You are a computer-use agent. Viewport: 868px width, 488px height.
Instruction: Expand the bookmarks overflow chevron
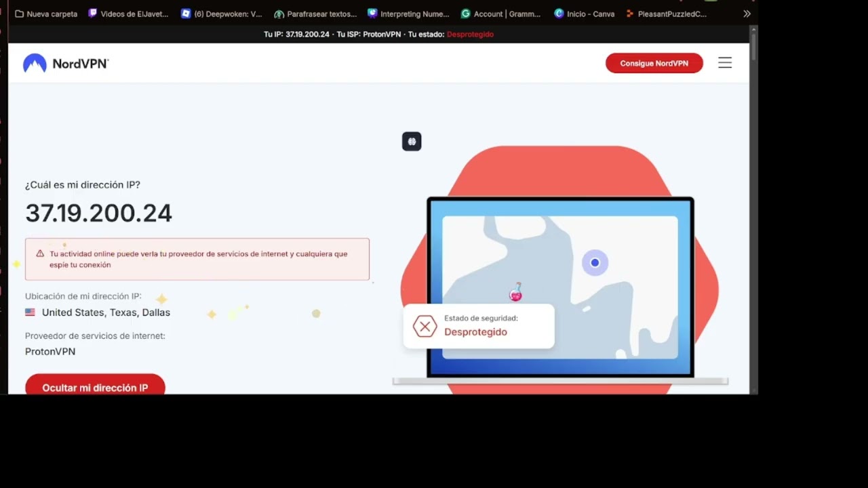pos(747,14)
